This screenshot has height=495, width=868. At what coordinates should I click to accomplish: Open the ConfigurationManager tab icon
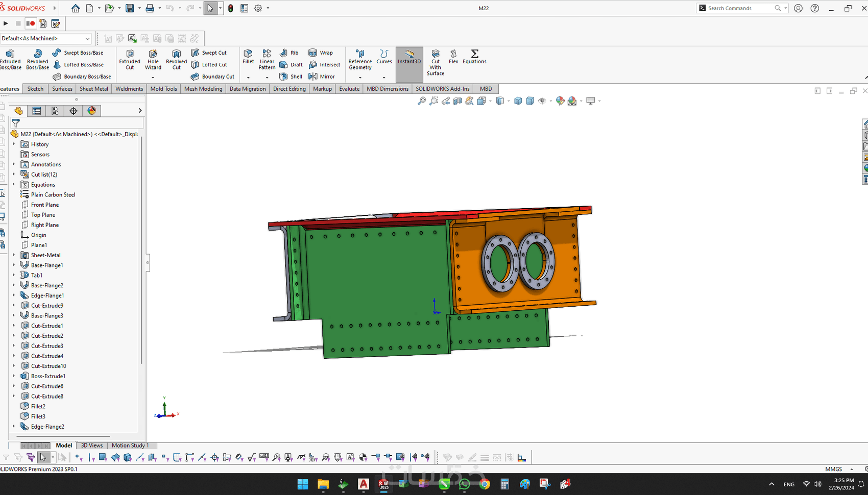point(55,111)
